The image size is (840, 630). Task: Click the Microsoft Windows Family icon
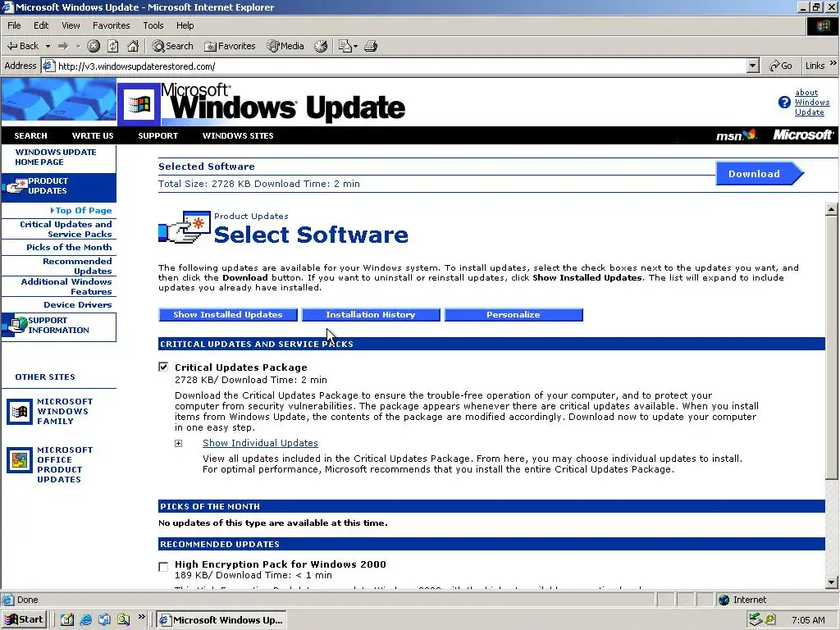[x=20, y=412]
